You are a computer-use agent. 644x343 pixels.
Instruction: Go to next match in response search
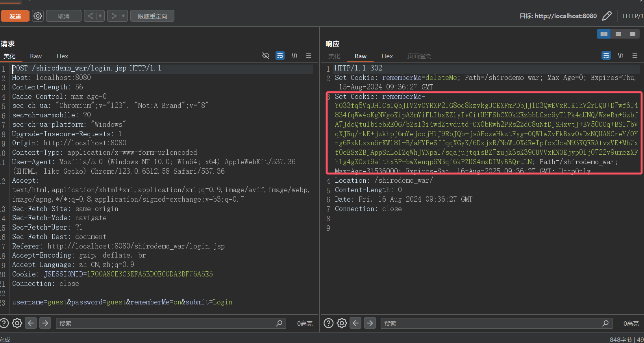[370, 323]
